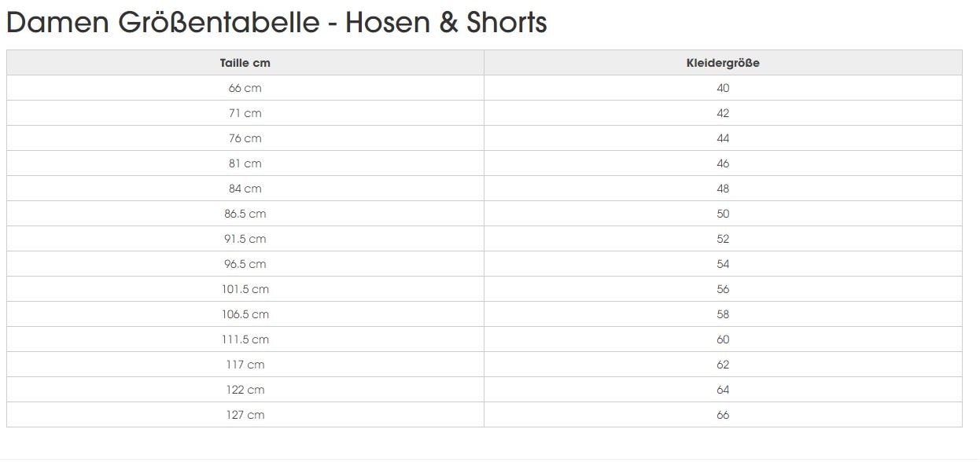Viewport: 980px width, 462px height.
Task: Select dress size 62 in the table
Action: pyautogui.click(x=723, y=365)
